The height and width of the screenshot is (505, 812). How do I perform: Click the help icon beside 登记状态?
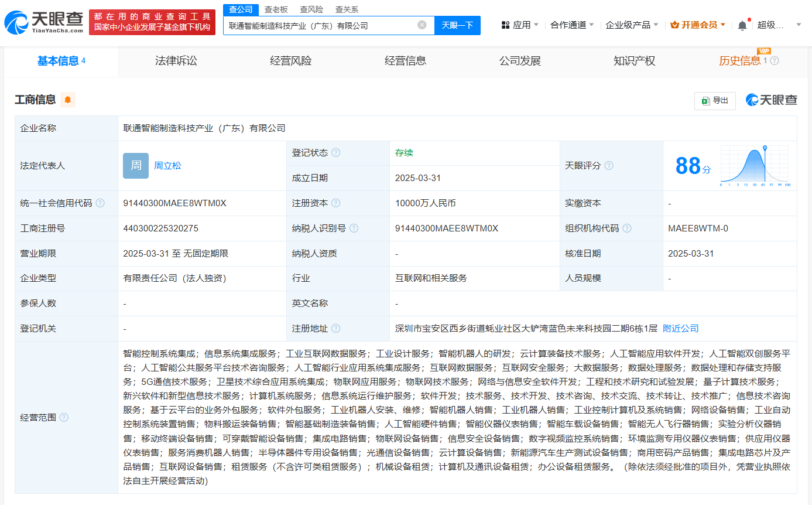pyautogui.click(x=335, y=153)
